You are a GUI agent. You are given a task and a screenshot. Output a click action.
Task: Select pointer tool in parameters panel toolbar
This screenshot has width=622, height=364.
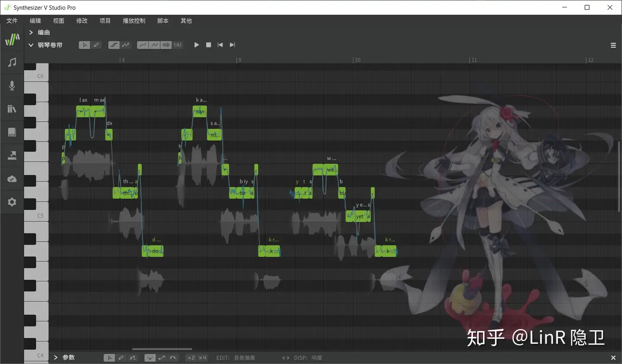point(109,358)
